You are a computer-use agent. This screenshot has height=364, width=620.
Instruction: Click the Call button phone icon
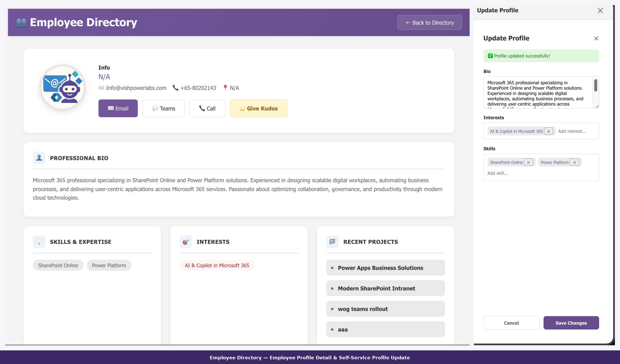(x=202, y=108)
